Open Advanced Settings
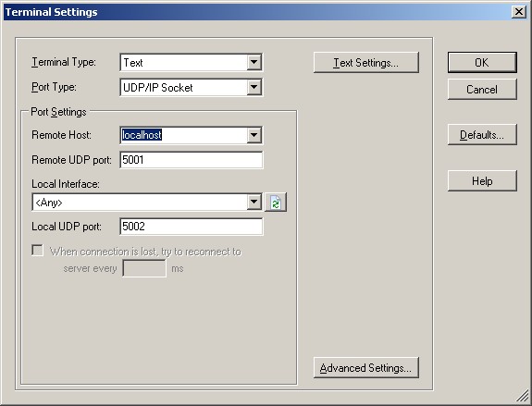Image resolution: width=532 pixels, height=406 pixels. (366, 368)
